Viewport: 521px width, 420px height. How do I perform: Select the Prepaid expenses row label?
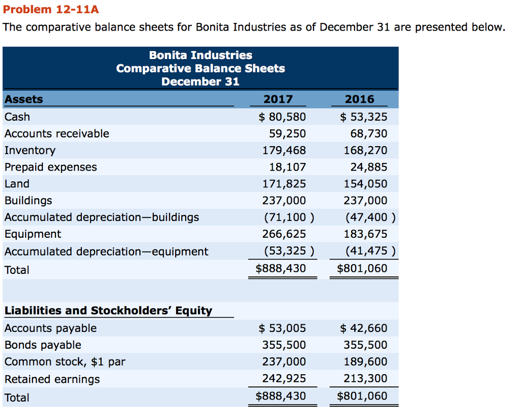point(51,167)
